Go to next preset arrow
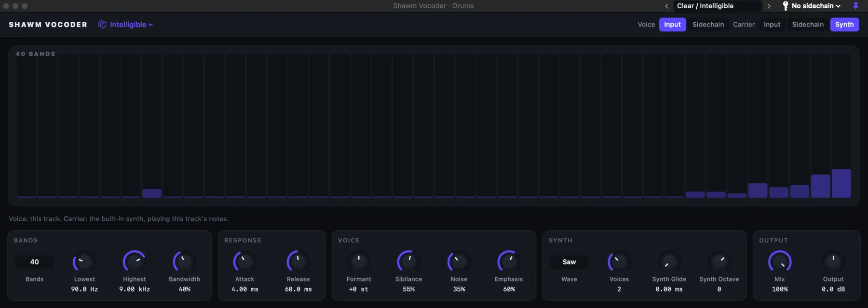This screenshot has height=308, width=868. coord(769,6)
